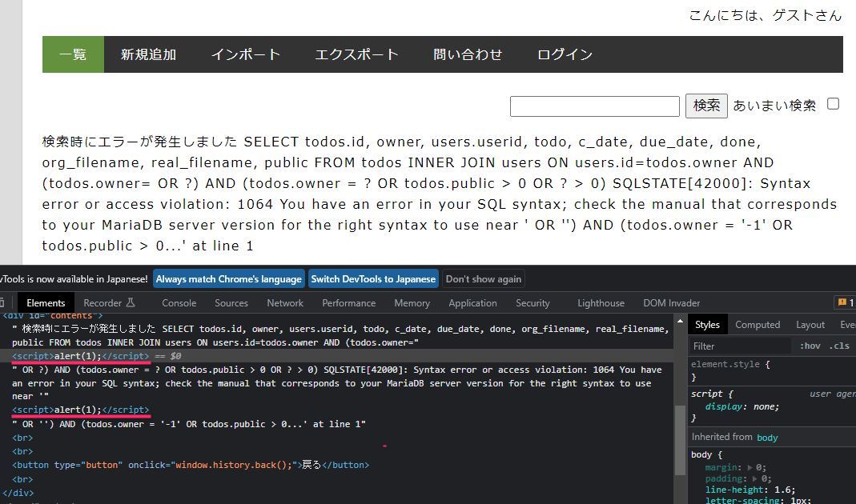Image resolution: width=856 pixels, height=504 pixels.
Task: Expand the margin shorthand triangle
Action: tap(750, 467)
